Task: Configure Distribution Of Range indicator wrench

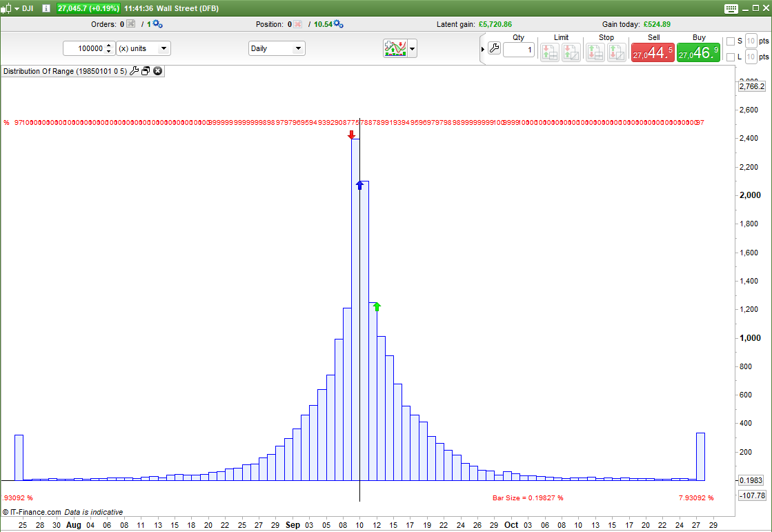Action: (135, 71)
